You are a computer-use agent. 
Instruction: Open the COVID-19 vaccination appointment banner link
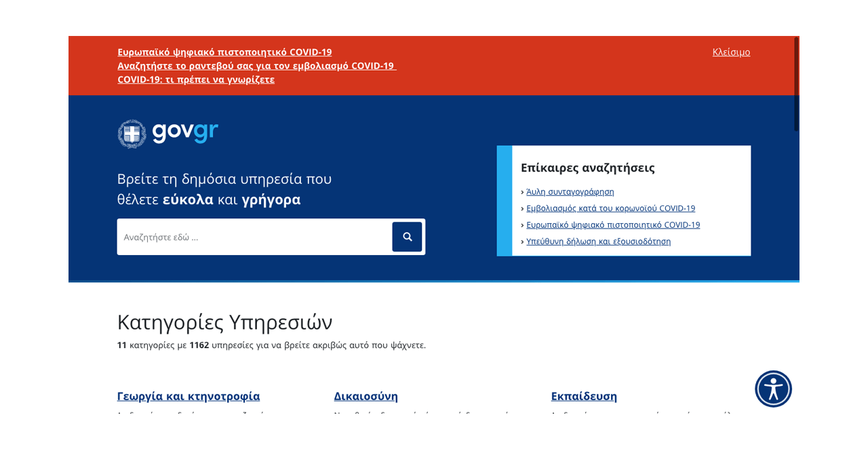pyautogui.click(x=256, y=66)
